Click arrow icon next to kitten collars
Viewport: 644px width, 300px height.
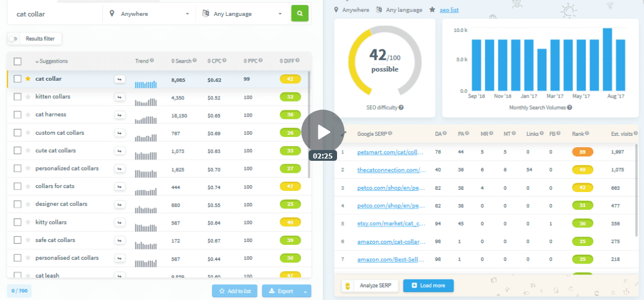(x=119, y=97)
